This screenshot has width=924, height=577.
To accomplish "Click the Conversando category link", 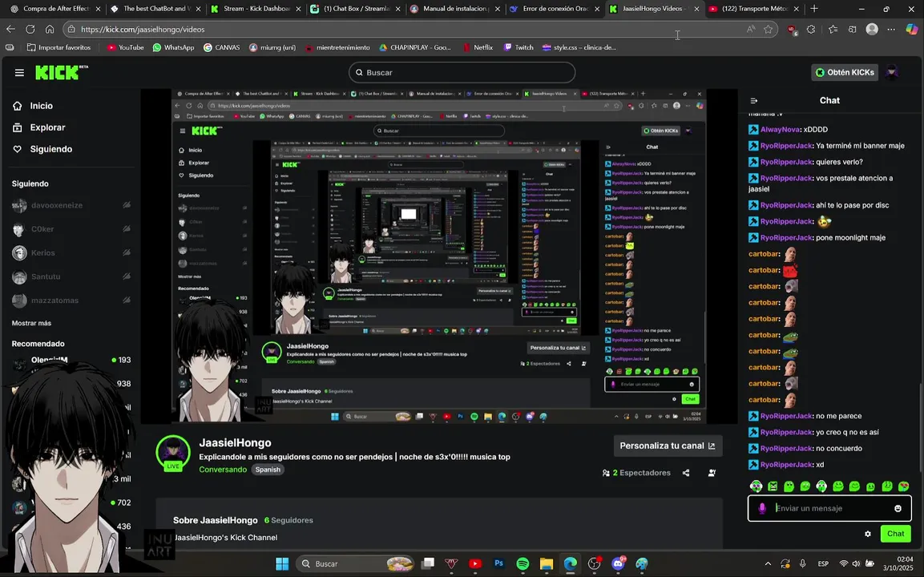I will (x=223, y=470).
